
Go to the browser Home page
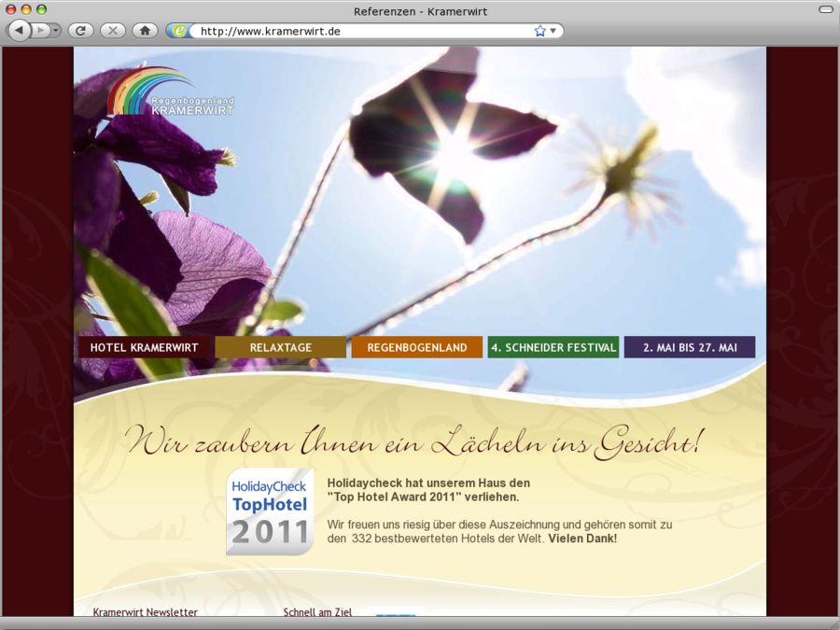(x=145, y=31)
